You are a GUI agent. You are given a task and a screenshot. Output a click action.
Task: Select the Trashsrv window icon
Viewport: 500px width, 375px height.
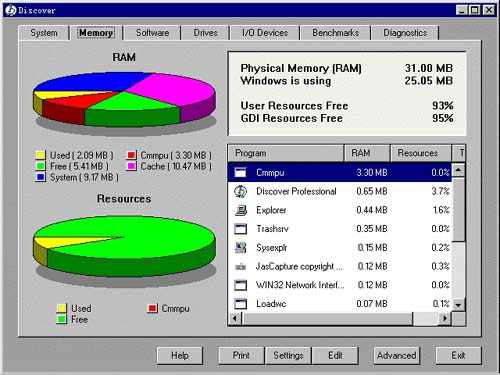tap(240, 229)
